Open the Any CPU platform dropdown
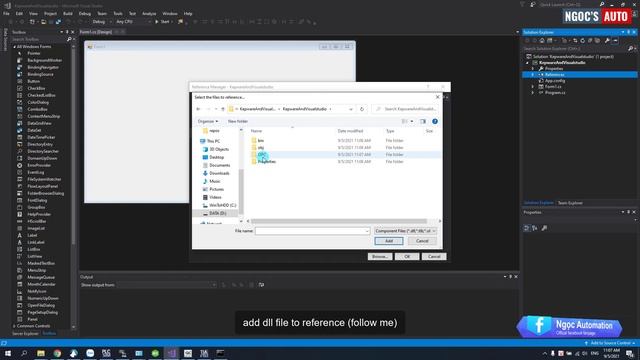640x360 pixels. pyautogui.click(x=133, y=22)
